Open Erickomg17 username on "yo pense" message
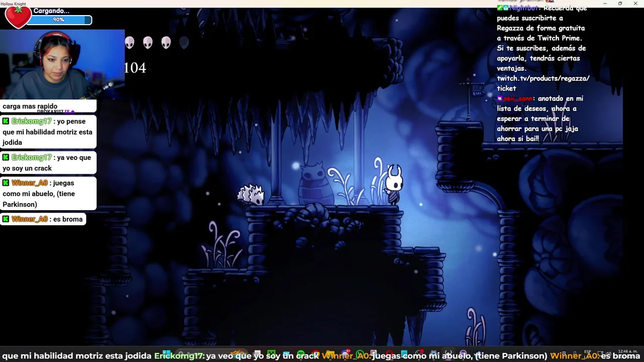This screenshot has width=644, height=362. coord(32,121)
